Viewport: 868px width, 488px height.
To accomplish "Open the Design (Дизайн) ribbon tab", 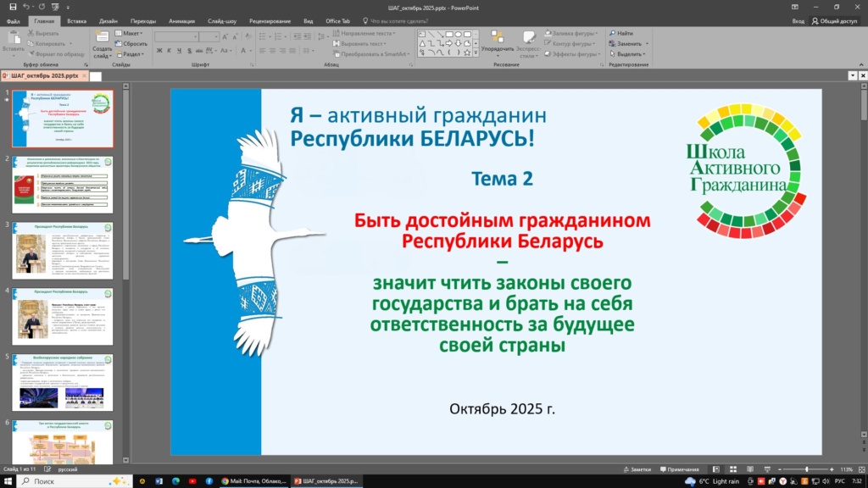I will pos(108,20).
